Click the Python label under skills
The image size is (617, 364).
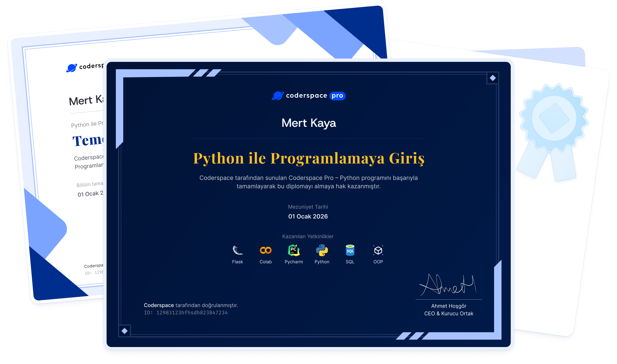(x=322, y=262)
